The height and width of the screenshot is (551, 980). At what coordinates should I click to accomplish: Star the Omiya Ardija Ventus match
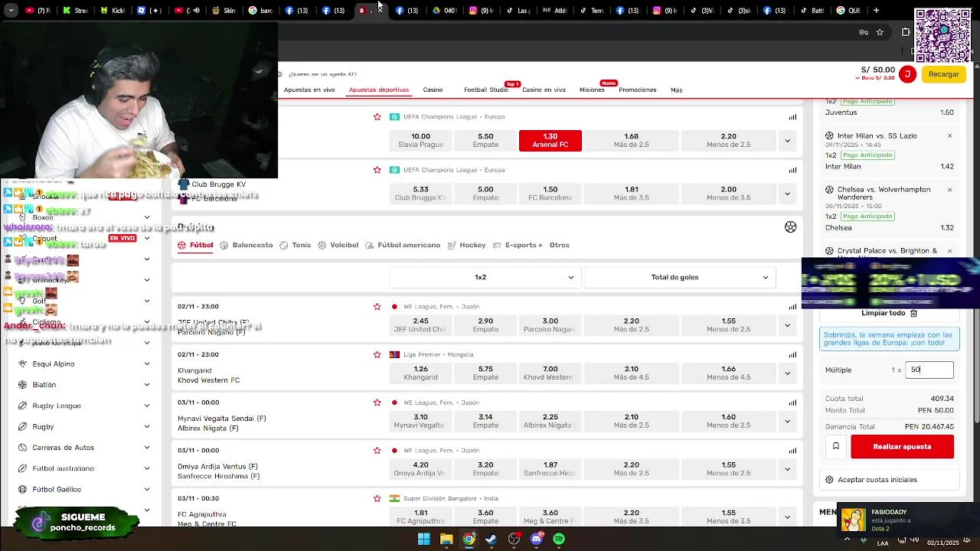[x=377, y=451]
